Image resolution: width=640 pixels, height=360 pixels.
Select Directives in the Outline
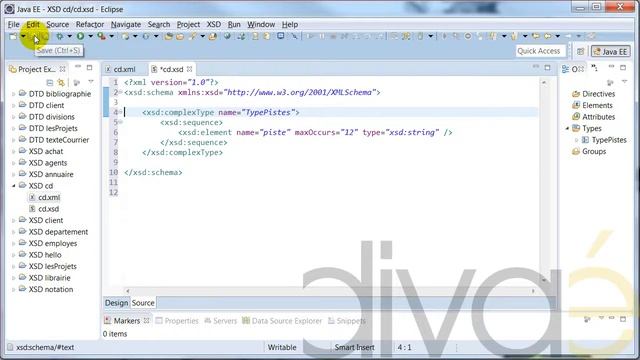point(593,94)
